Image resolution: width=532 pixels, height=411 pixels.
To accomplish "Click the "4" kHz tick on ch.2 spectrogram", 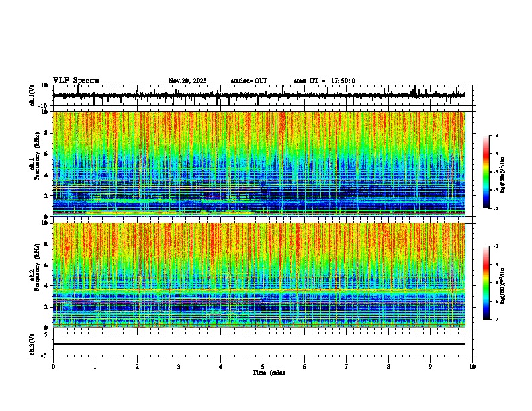I will [x=46, y=286].
